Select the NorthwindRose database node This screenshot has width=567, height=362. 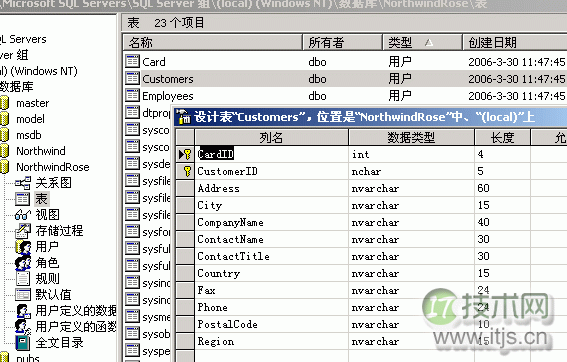[53, 167]
